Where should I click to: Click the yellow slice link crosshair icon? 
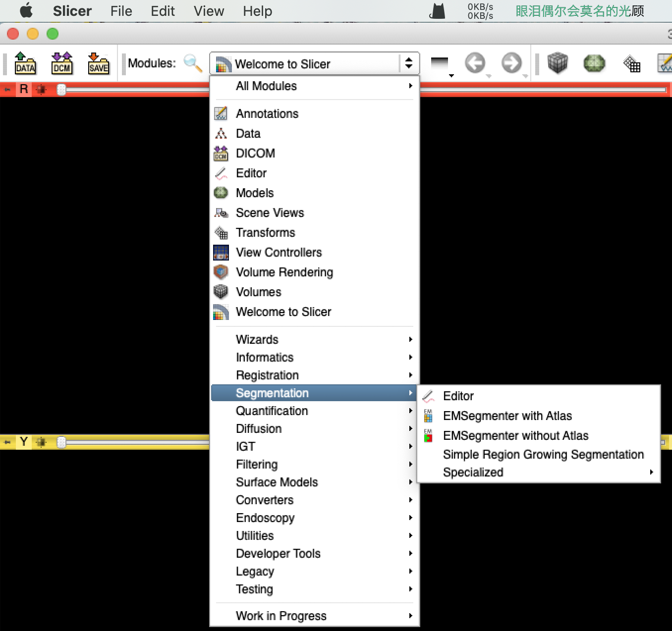tap(41, 442)
